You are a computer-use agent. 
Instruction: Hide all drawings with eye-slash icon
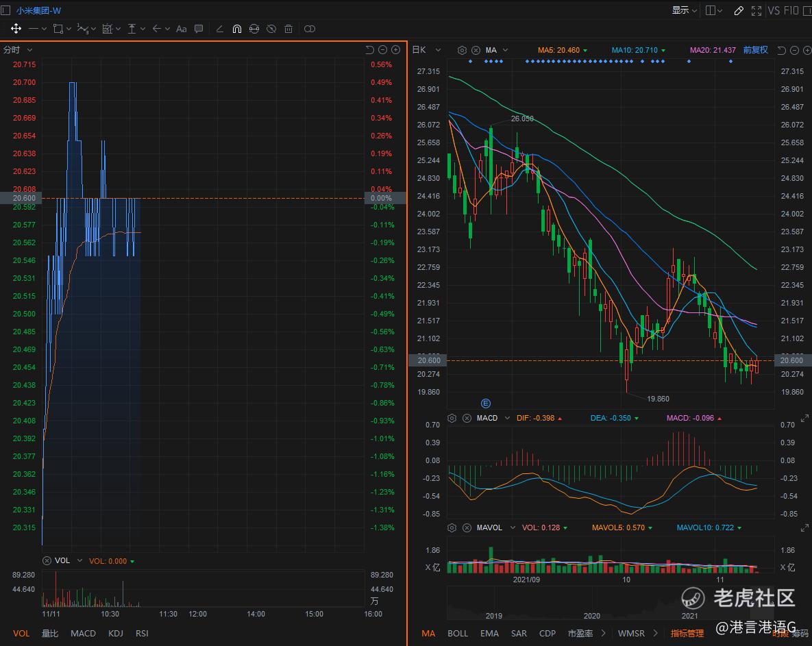point(271,29)
